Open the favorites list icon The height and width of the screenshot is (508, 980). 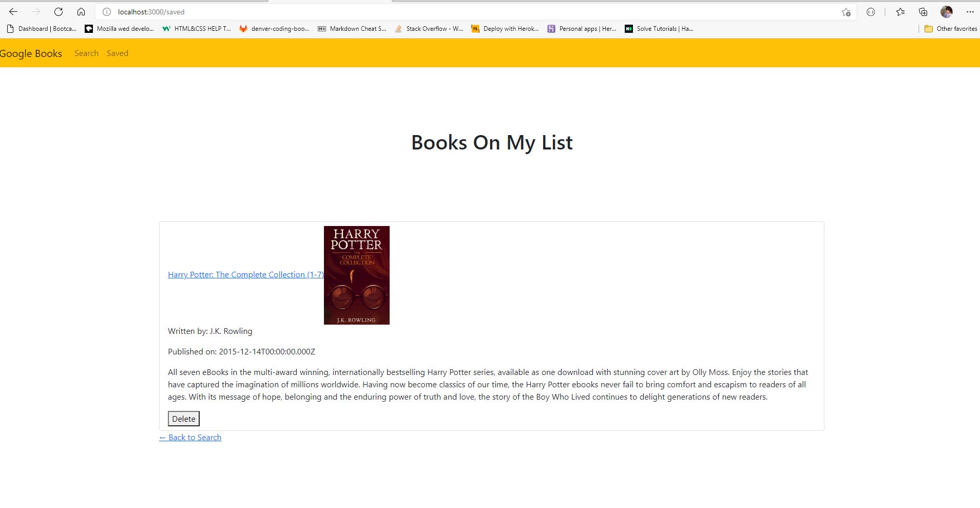(900, 12)
